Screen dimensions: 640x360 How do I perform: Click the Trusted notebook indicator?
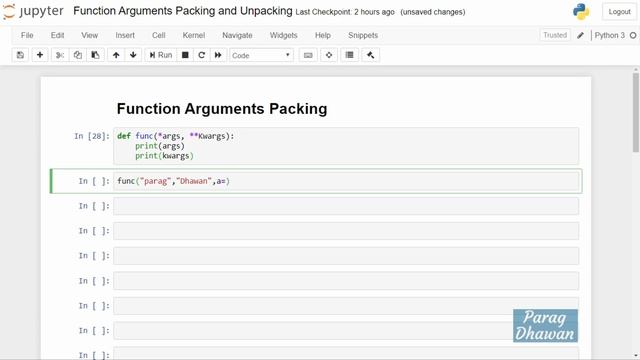[555, 35]
